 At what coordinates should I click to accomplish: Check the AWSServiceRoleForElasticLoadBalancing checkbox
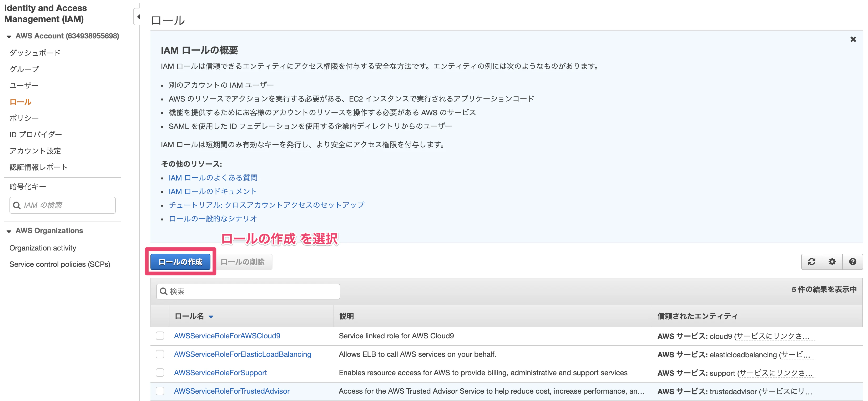160,354
